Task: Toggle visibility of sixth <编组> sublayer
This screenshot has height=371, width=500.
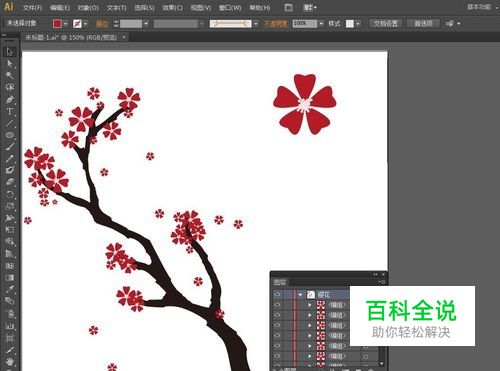Action: pos(277,356)
